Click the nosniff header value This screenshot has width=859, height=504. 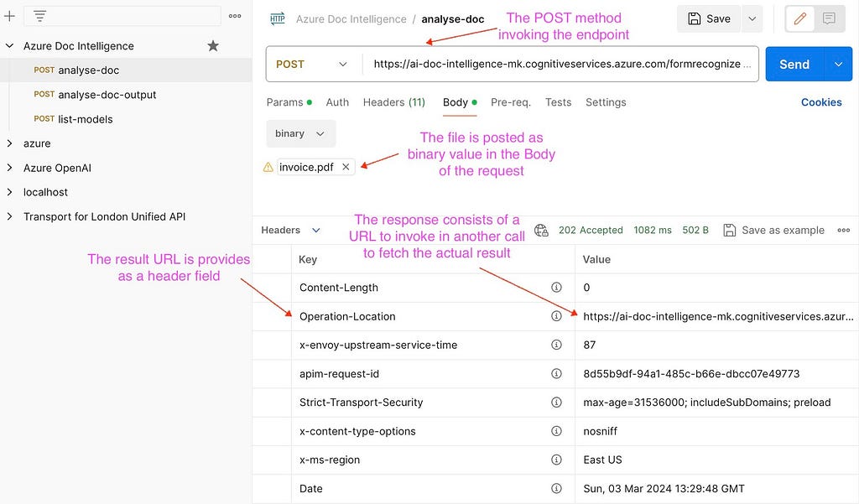pyautogui.click(x=600, y=431)
